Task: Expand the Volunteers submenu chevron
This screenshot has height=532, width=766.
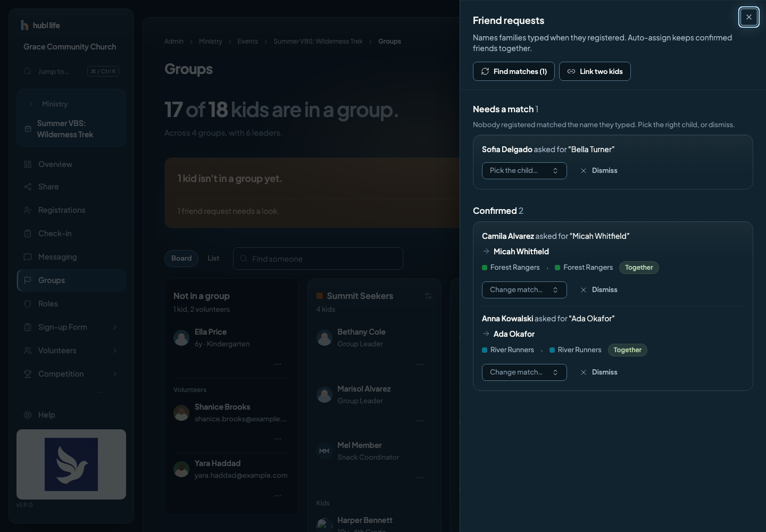Action: 115,351
